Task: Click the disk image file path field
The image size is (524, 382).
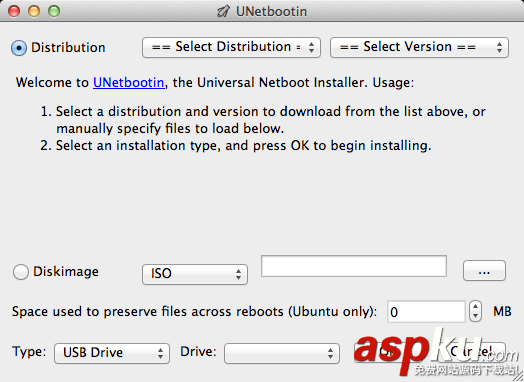Action: tap(354, 266)
